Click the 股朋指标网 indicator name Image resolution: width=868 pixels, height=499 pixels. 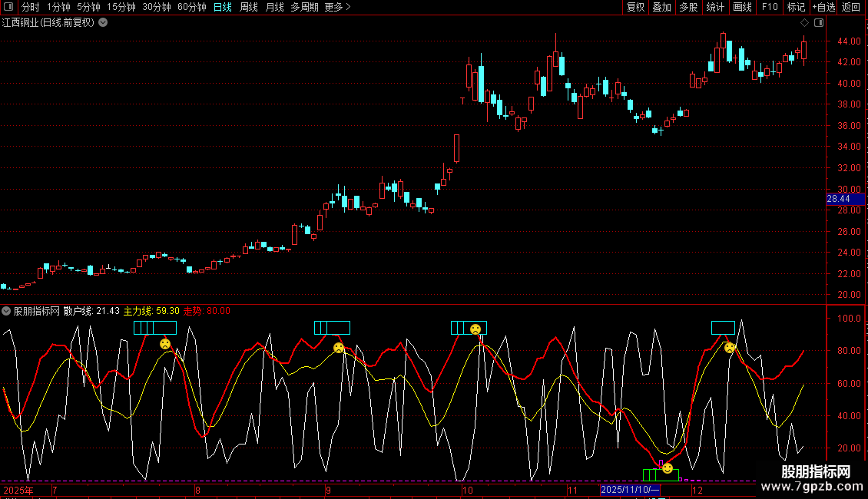(x=37, y=311)
